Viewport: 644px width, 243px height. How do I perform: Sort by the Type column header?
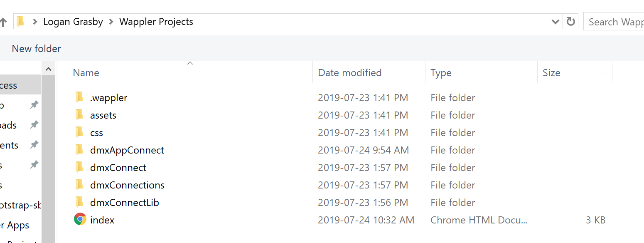(441, 73)
